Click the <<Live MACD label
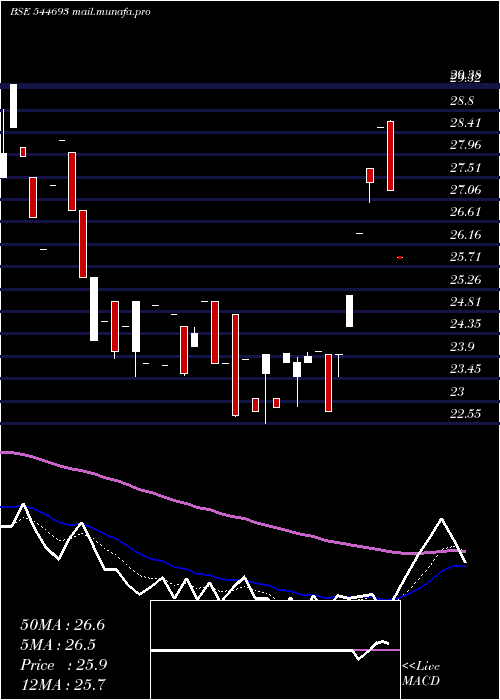The height and width of the screenshot is (700, 500). (421, 674)
